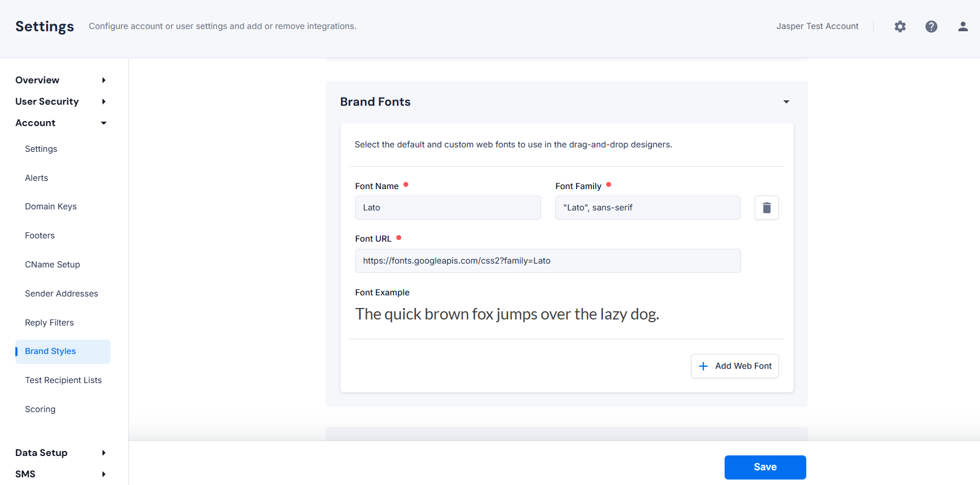Expand the Data Setup section

coord(104,453)
